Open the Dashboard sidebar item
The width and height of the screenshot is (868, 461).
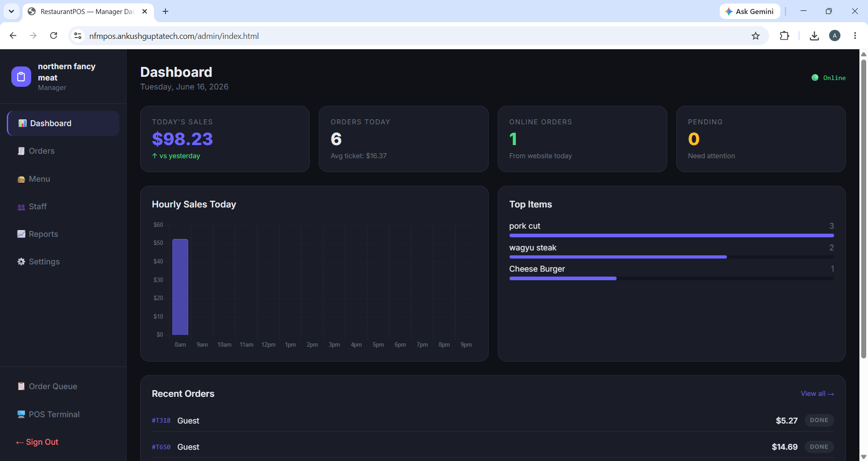point(63,123)
